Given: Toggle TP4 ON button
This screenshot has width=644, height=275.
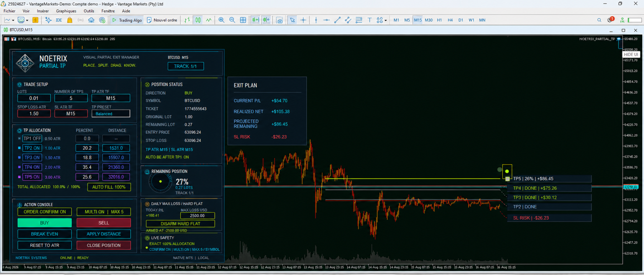Looking at the screenshot, I should point(32,167).
